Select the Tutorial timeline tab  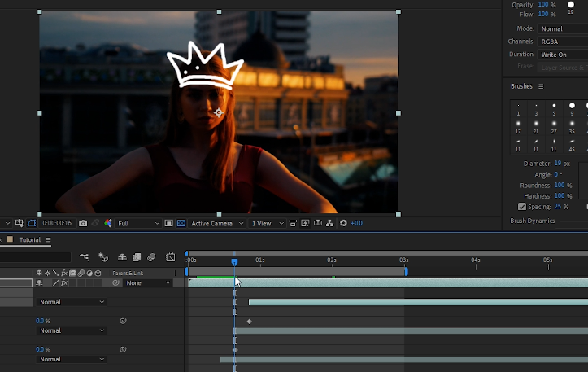(x=29, y=239)
